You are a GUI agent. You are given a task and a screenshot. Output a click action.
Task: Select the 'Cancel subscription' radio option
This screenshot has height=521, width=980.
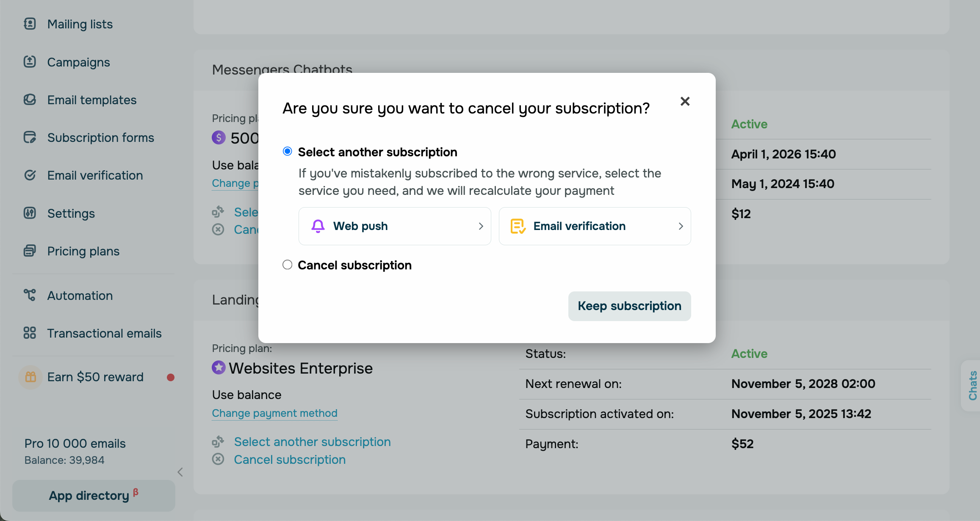[288, 265]
